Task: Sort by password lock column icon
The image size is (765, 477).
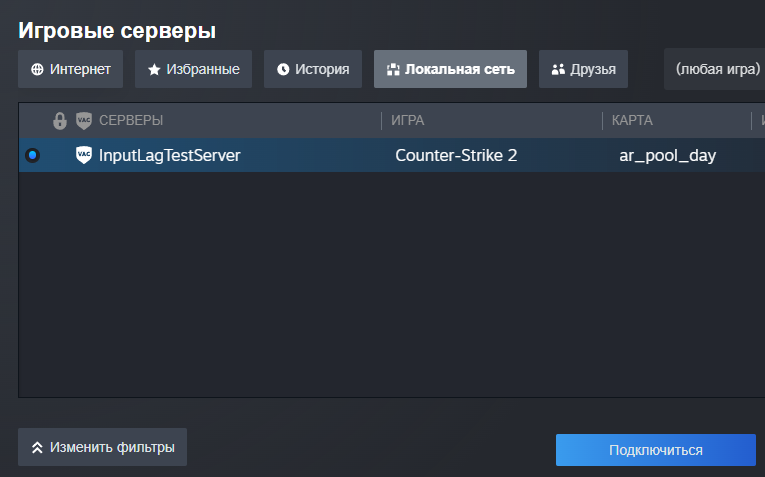Action: (60, 120)
